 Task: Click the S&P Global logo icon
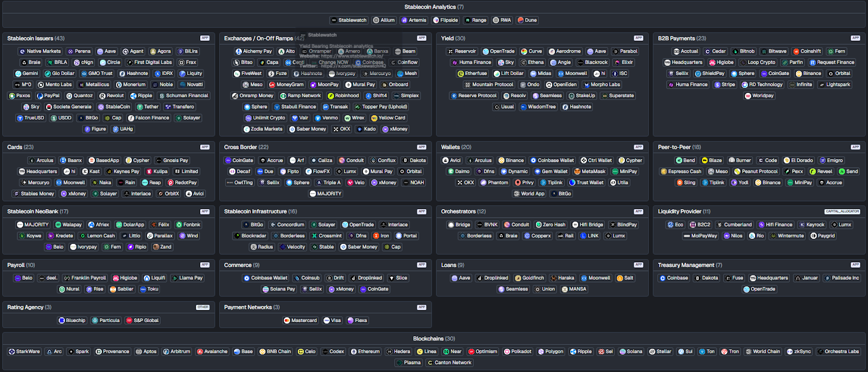click(129, 320)
